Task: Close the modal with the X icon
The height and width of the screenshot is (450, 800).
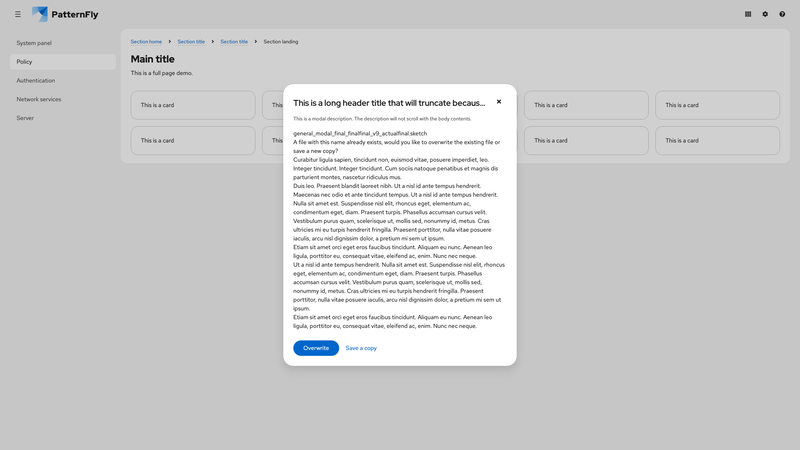Action: tap(499, 102)
